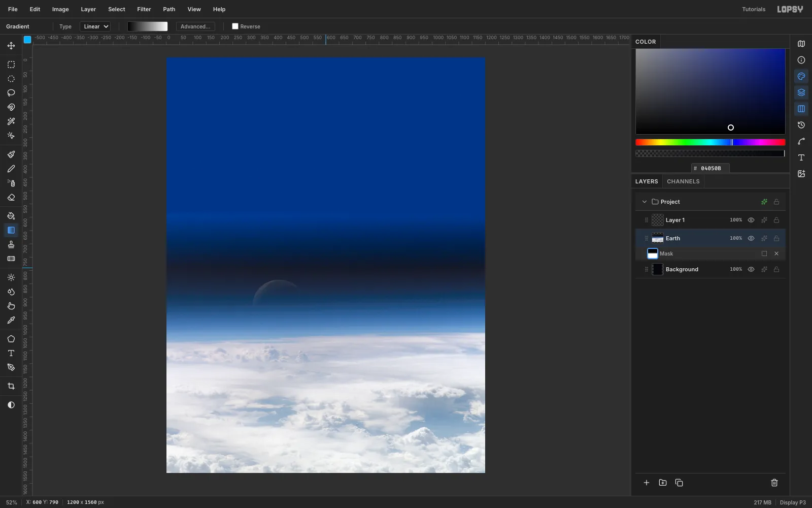This screenshot has width=812, height=508.
Task: Open the Image menu
Action: (60, 9)
